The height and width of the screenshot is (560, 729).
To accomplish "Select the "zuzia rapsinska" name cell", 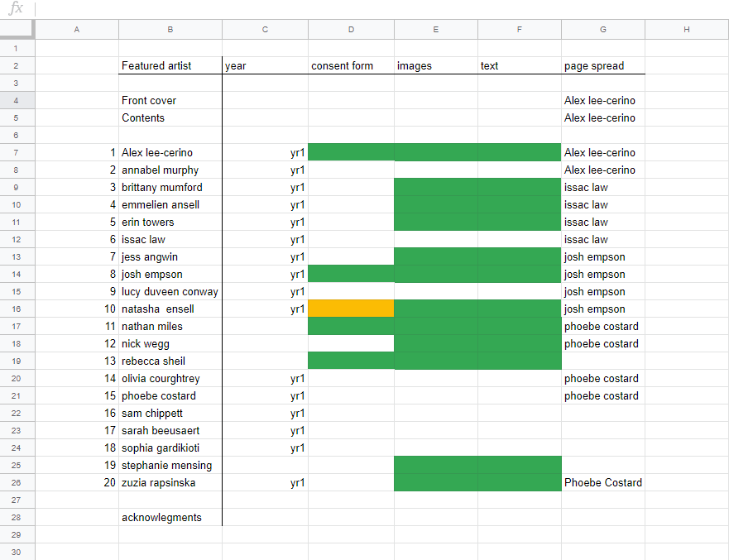I will [x=170, y=483].
